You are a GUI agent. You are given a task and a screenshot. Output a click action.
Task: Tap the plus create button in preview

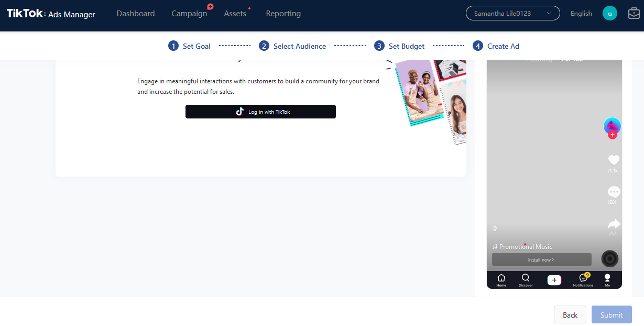(x=554, y=280)
